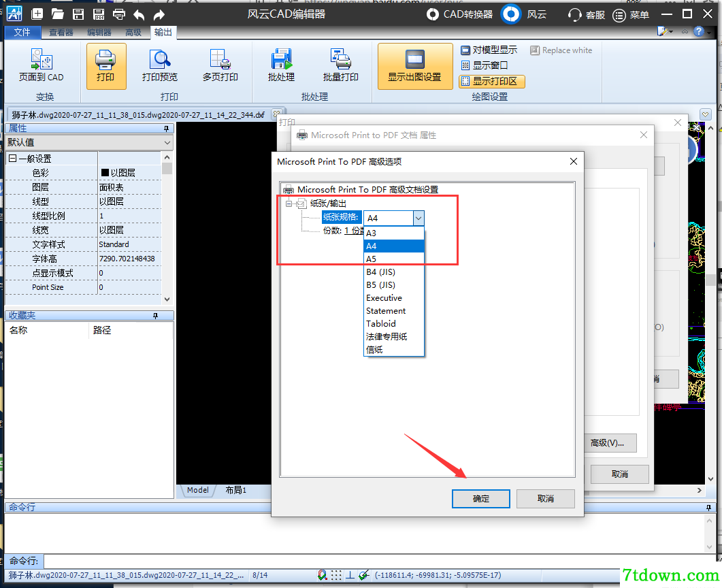
Task: Pin the 命令行 command line panel
Action: click(x=708, y=508)
